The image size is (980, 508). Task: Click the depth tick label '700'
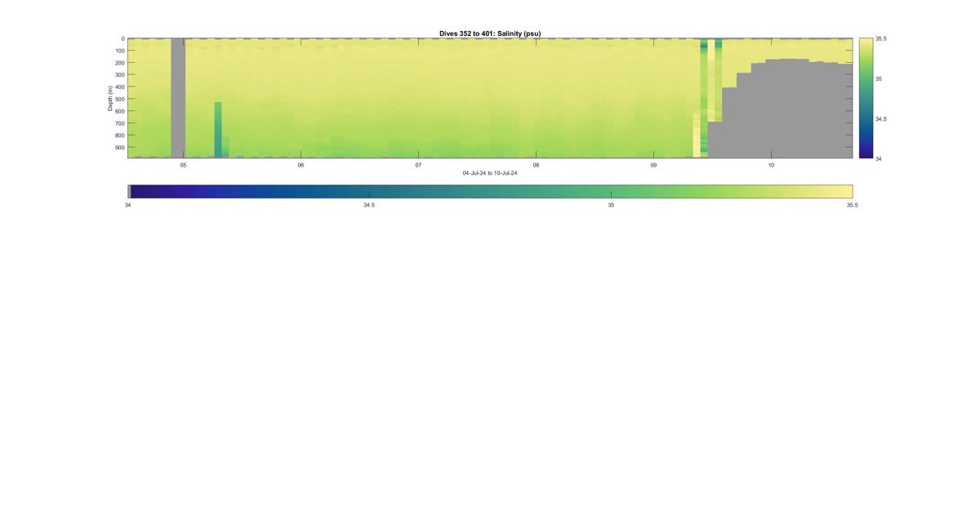point(119,123)
